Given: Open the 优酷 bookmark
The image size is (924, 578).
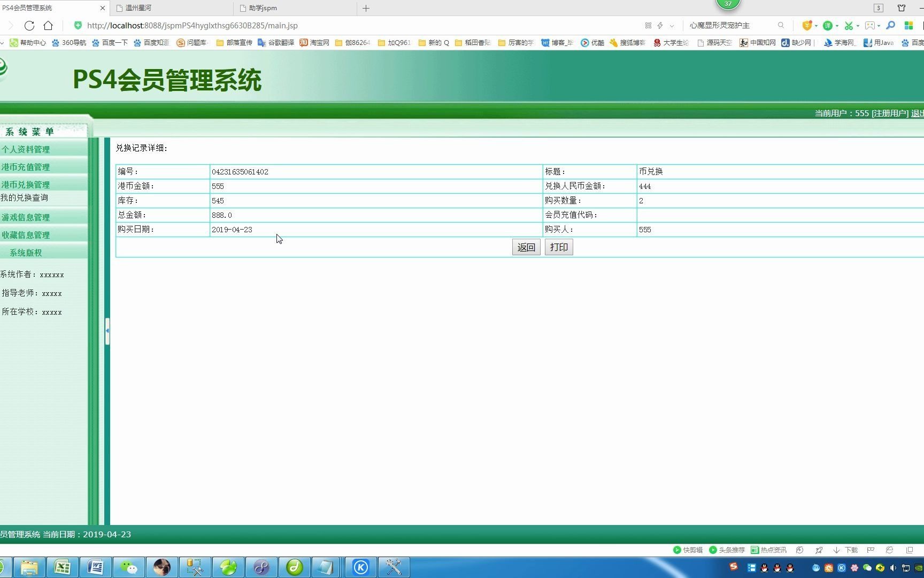Looking at the screenshot, I should coord(592,42).
